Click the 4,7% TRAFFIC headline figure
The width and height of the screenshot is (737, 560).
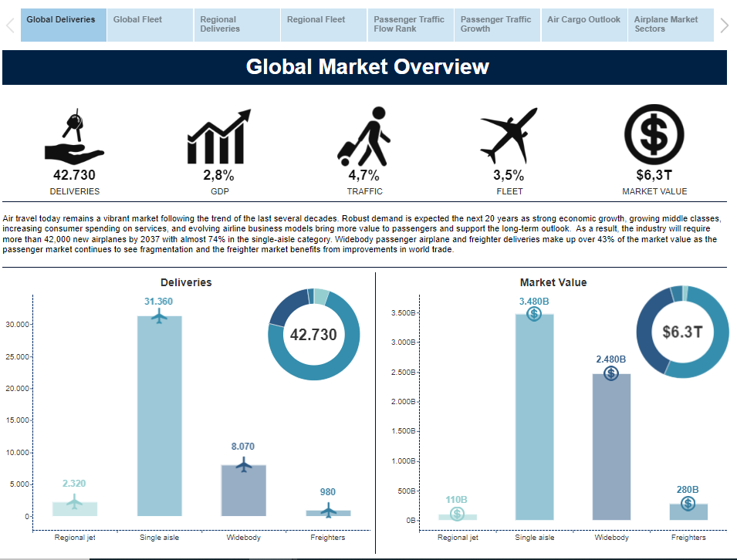coord(363,175)
